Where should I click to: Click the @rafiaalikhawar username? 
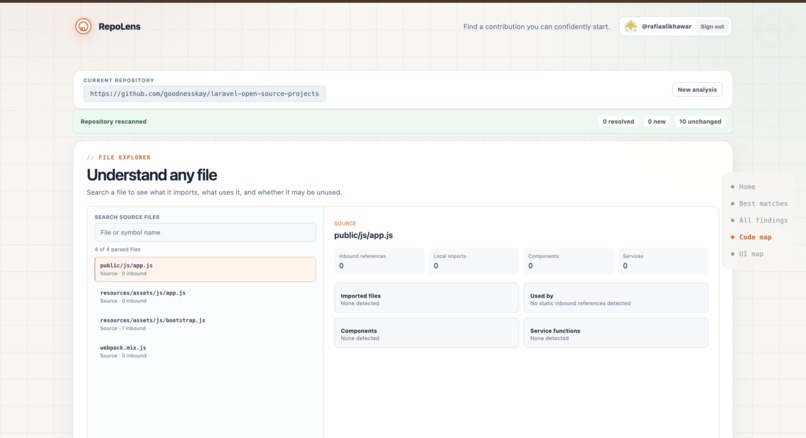666,27
